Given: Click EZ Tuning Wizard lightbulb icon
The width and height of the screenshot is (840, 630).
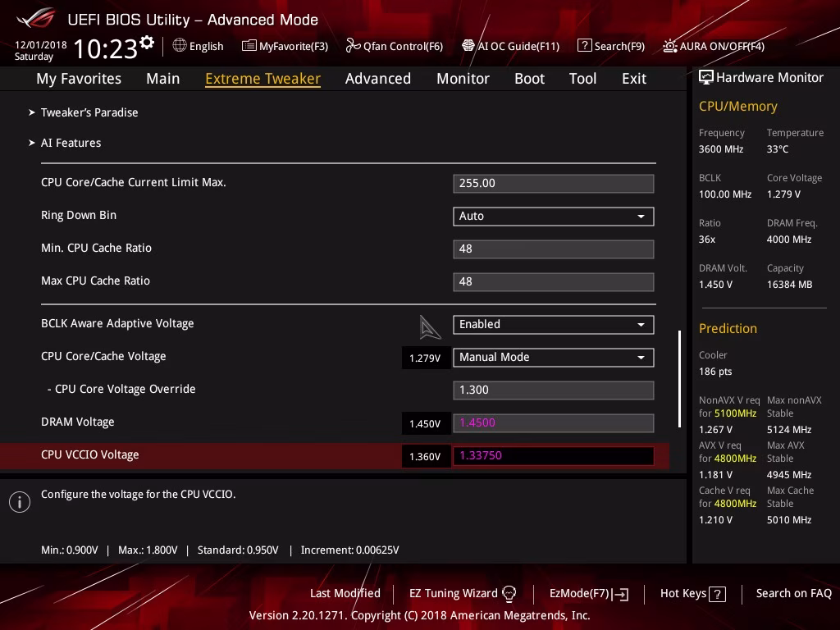Looking at the screenshot, I should pyautogui.click(x=509, y=594).
